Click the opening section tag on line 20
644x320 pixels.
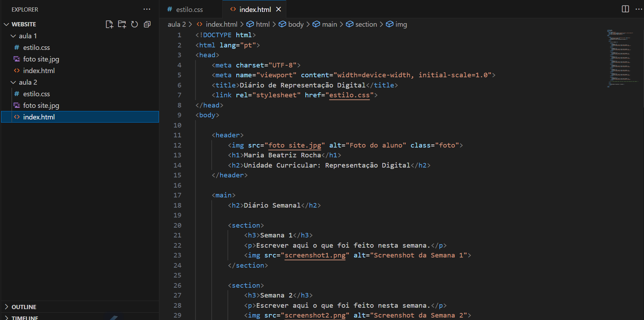tap(246, 226)
